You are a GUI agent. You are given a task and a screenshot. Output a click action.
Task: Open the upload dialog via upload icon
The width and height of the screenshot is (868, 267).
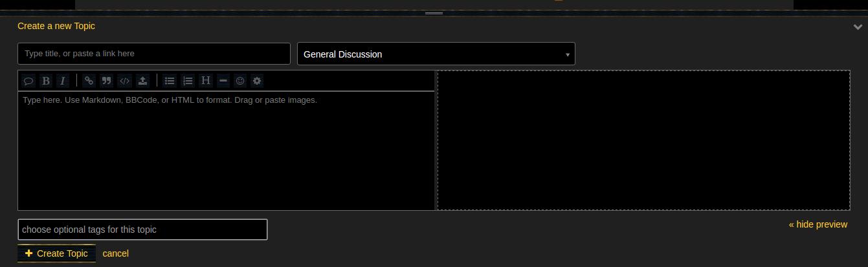tap(143, 81)
